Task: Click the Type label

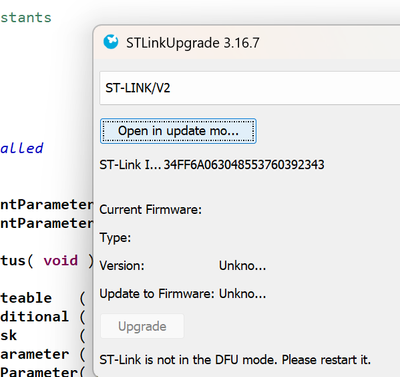Action: [x=115, y=238]
